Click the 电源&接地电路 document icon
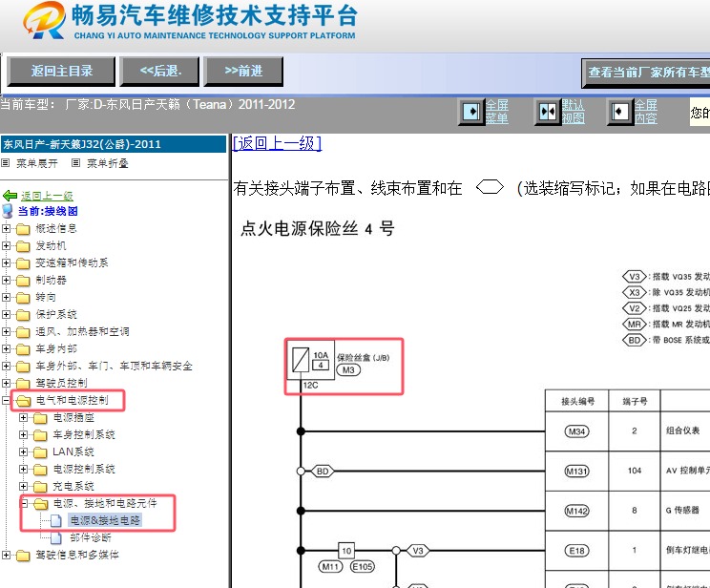This screenshot has width=710, height=588. click(56, 520)
